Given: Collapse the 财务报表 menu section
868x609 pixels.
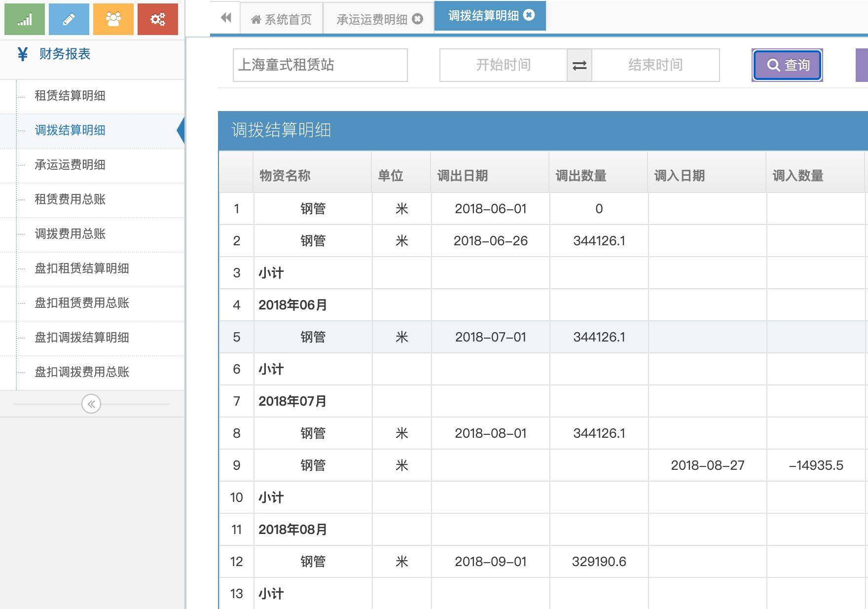Looking at the screenshot, I should tap(65, 54).
